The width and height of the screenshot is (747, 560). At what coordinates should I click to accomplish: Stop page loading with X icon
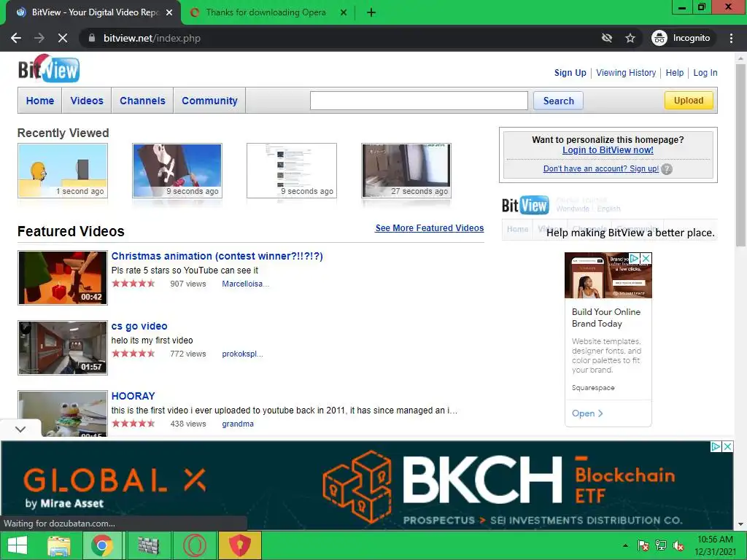(63, 38)
